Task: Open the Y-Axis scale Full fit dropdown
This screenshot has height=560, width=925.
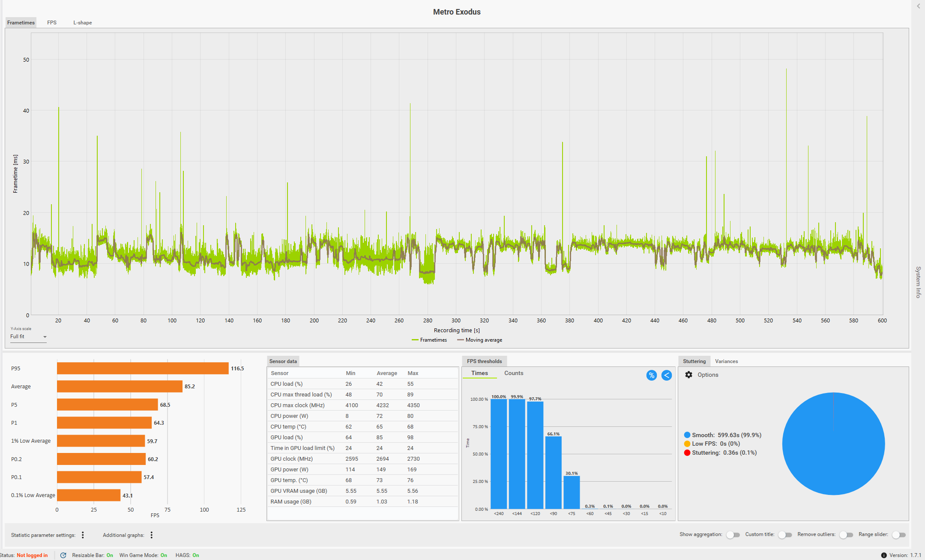Action: (28, 337)
